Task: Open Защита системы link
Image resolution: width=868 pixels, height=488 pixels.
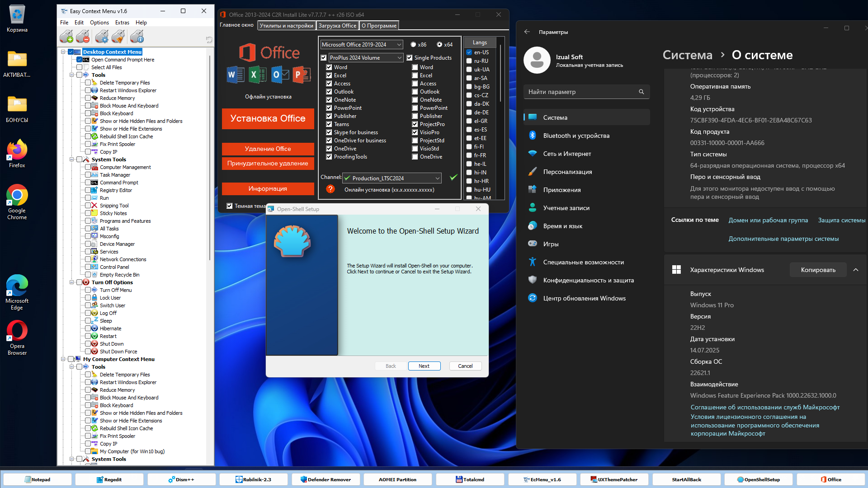Action: point(842,220)
